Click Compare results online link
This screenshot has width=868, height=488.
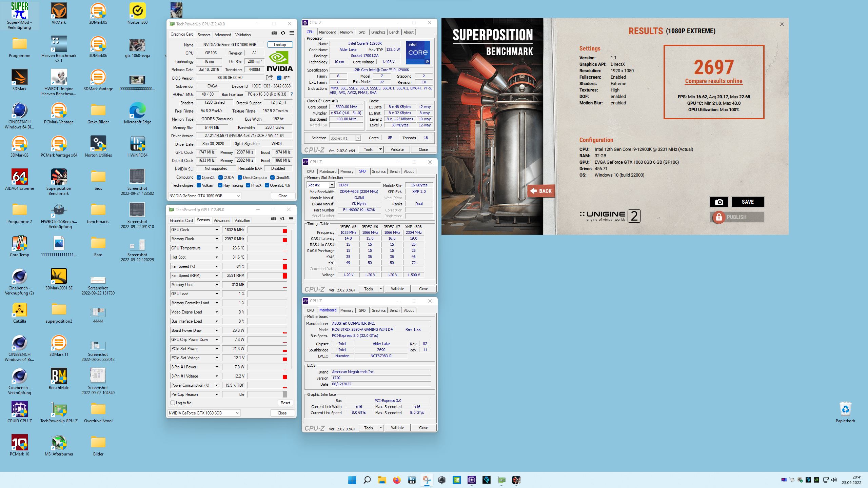pos(714,81)
